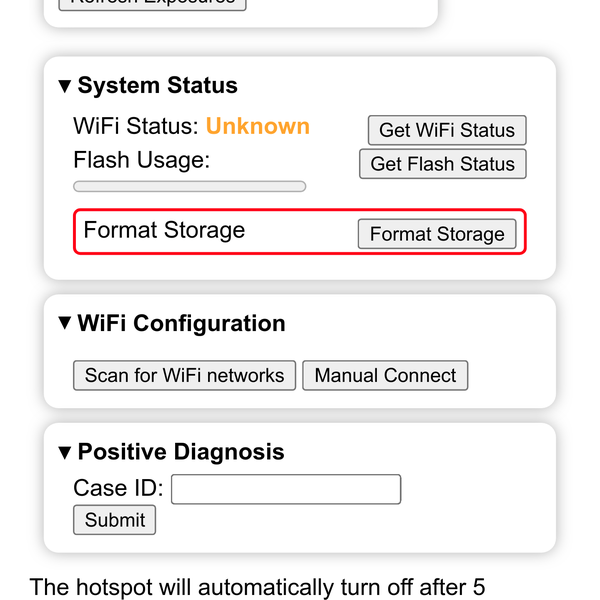600x600 pixels.
Task: Click the partially visible button at top
Action: click(x=152, y=3)
